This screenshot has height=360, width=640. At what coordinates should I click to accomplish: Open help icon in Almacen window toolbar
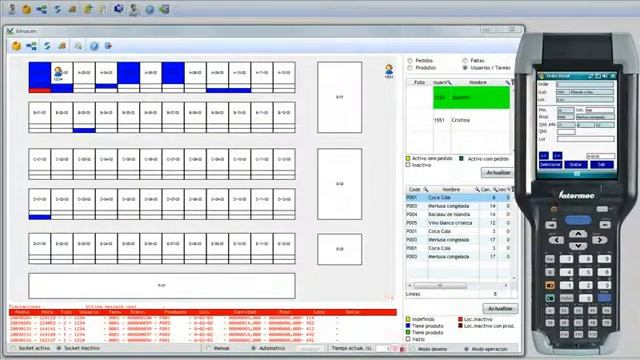tap(94, 46)
